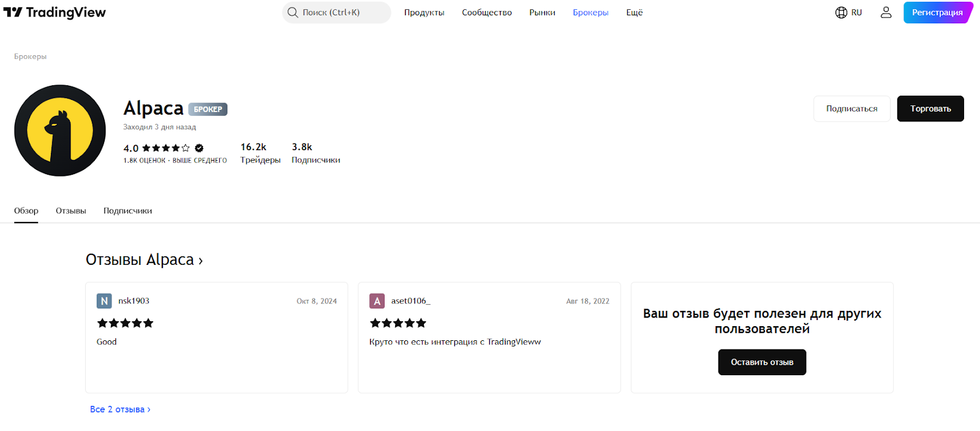Click the username aset0106_

[x=411, y=301]
